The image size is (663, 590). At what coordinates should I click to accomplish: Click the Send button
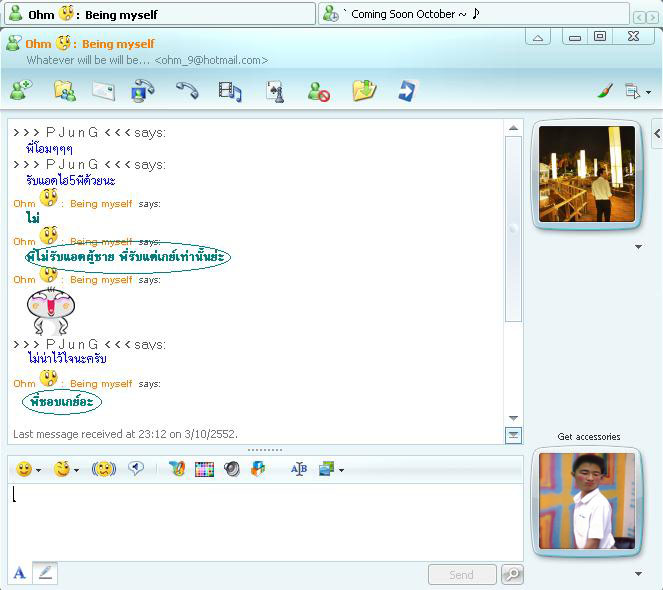point(461,574)
